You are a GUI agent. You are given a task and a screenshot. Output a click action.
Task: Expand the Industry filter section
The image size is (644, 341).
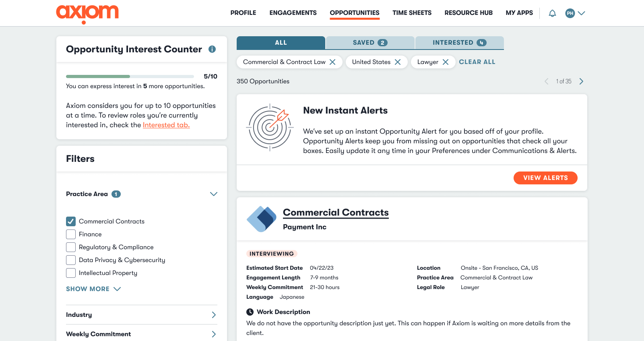tap(213, 315)
